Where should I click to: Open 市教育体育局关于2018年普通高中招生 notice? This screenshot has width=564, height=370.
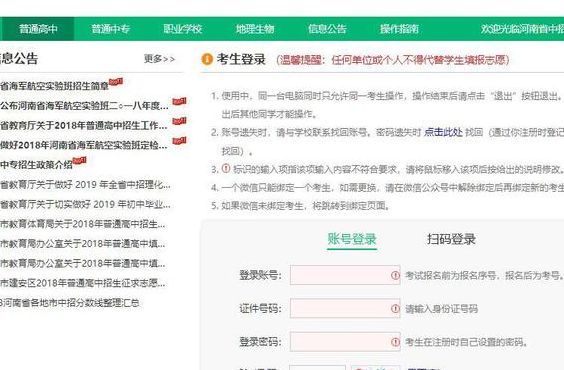point(83,224)
